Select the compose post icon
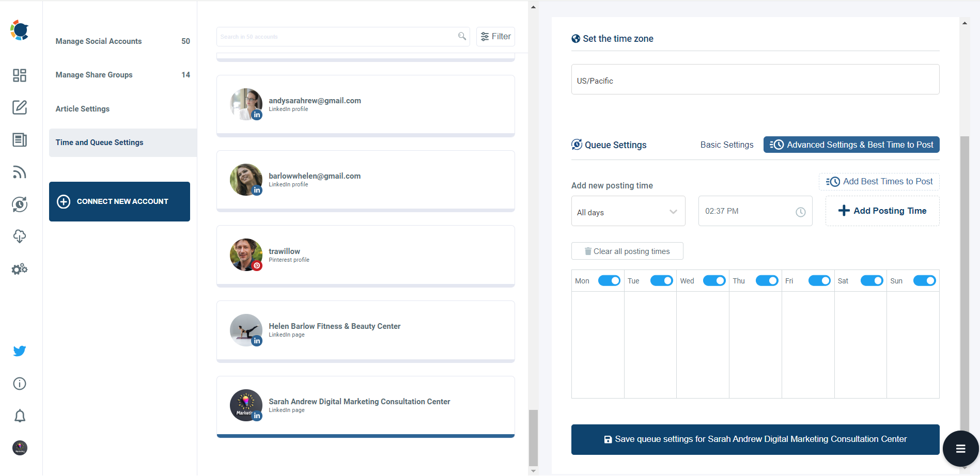This screenshot has height=476, width=980. pos(20,107)
